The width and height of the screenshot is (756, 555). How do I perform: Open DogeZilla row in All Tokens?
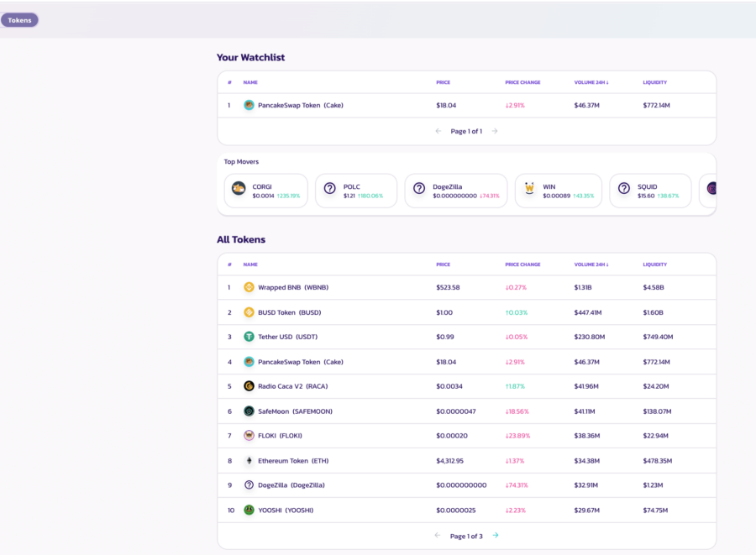(x=291, y=485)
